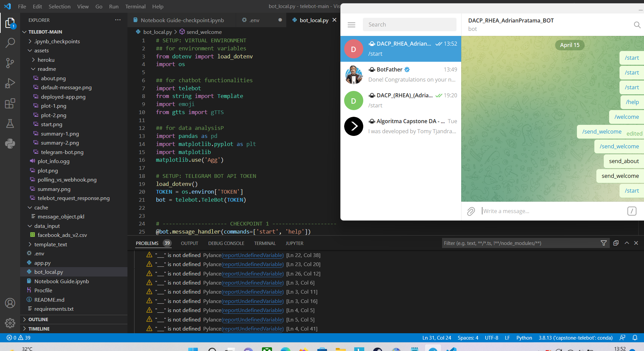Toggle the Problems filter
Screen dimensions: 644x351
click(x=604, y=243)
